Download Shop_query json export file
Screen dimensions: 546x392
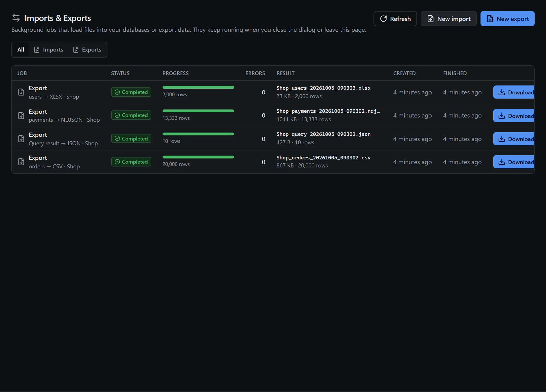[x=514, y=139]
